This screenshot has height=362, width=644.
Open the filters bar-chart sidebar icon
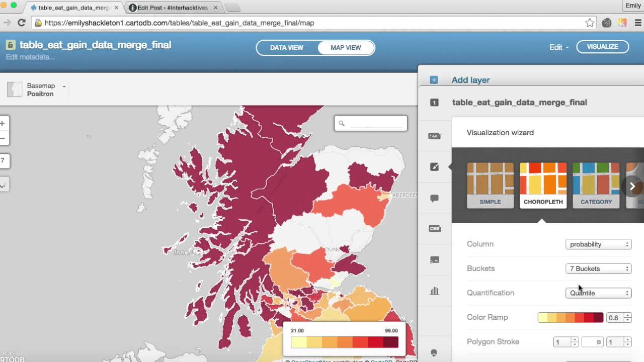pos(434,291)
